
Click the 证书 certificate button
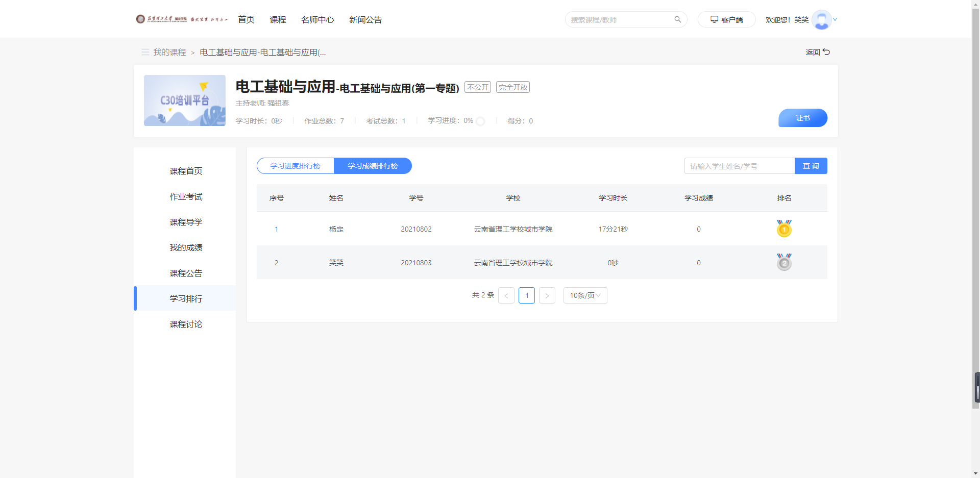coord(802,118)
